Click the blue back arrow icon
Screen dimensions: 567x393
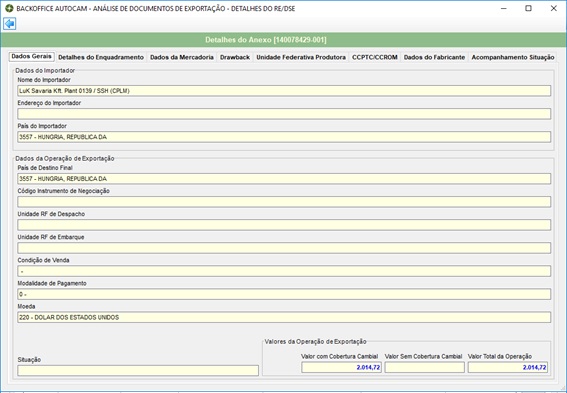[x=10, y=24]
